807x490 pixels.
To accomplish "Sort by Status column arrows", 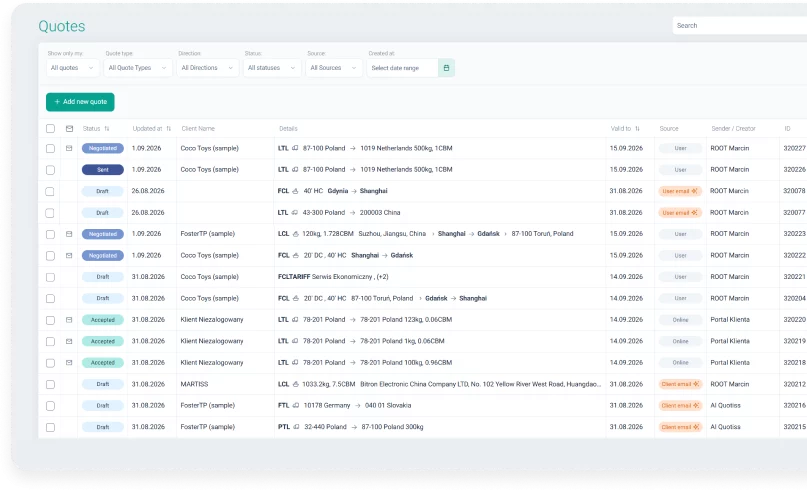I will [107, 129].
